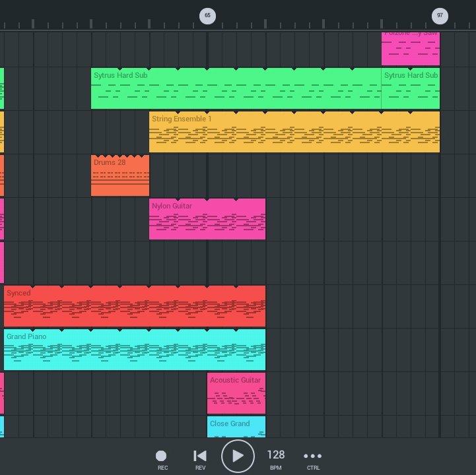Image resolution: width=476 pixels, height=475 pixels.
Task: Tap the REC record button
Action: coord(161,459)
